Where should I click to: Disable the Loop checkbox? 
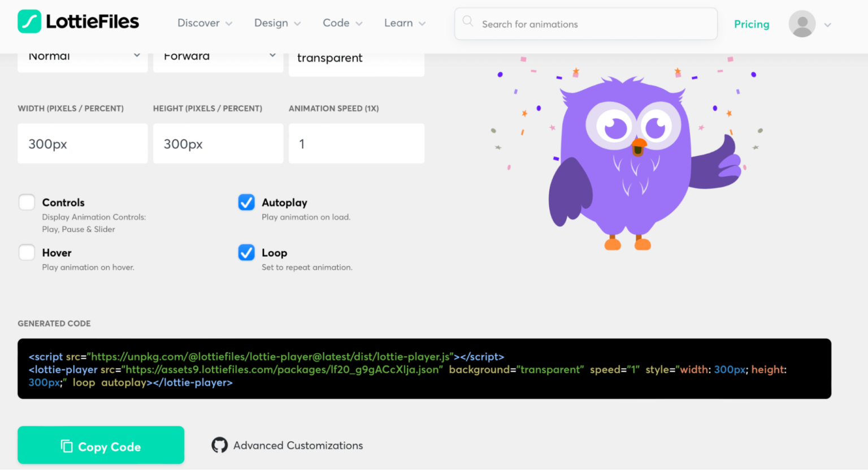(x=246, y=252)
